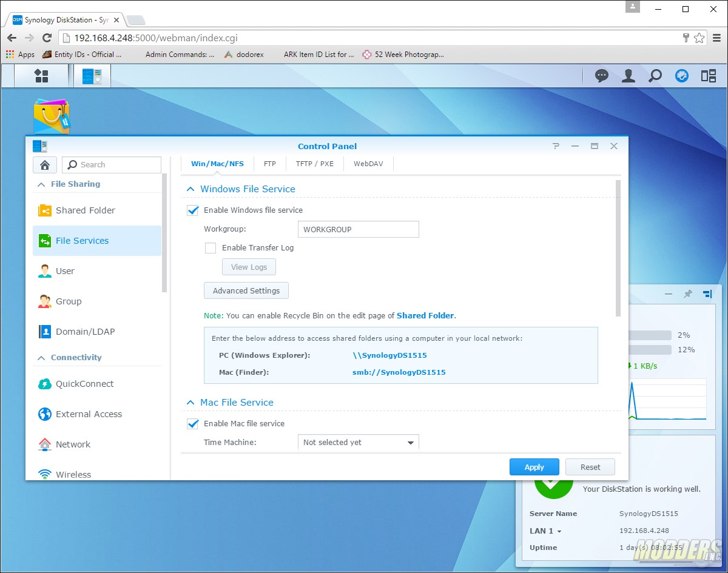Toggle Enable Mac file service checkbox
The width and height of the screenshot is (728, 573).
[x=193, y=424]
